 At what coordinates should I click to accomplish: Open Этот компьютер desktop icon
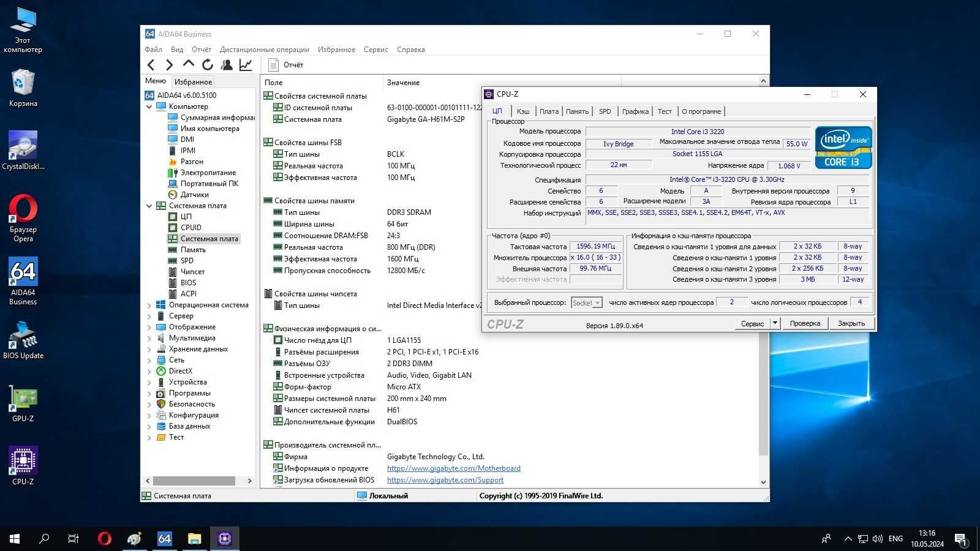pyautogui.click(x=23, y=29)
